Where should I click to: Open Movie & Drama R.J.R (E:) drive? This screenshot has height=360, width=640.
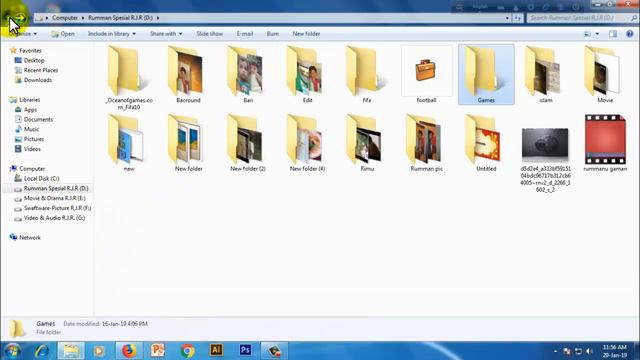point(55,198)
